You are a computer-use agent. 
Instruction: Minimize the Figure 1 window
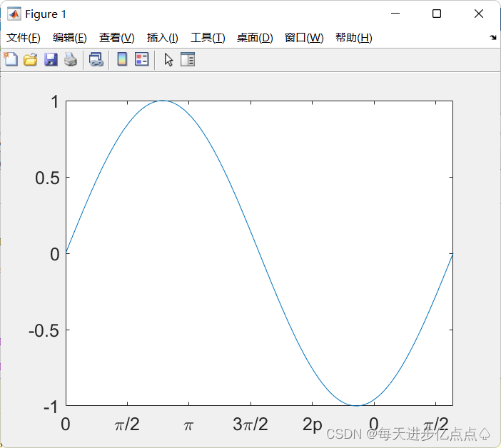tap(395, 14)
